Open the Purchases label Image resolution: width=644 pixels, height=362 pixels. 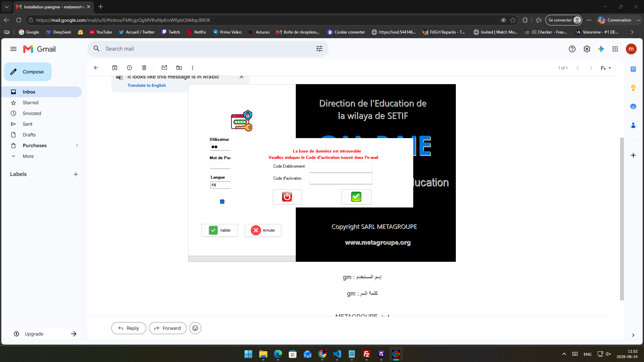click(42, 145)
